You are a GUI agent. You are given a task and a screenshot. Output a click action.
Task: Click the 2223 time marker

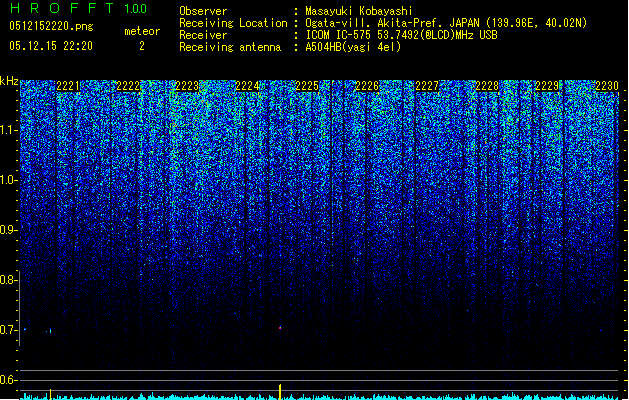[x=187, y=86]
